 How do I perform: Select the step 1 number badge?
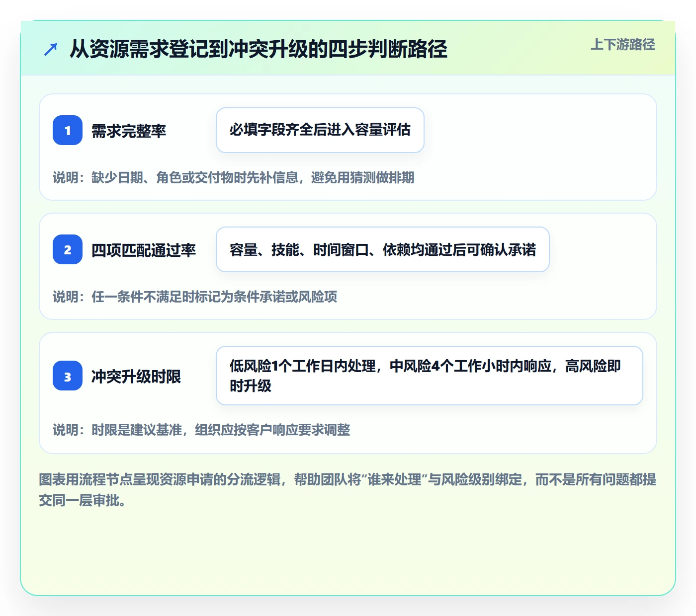pos(68,130)
